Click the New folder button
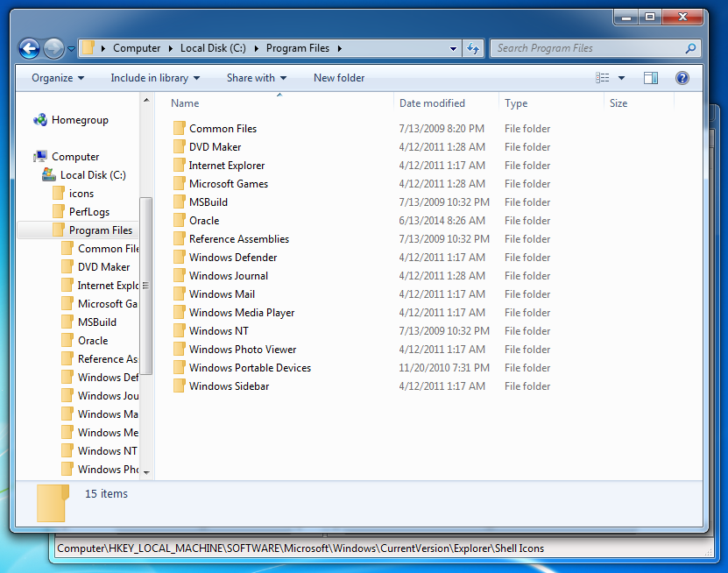 pos(339,78)
